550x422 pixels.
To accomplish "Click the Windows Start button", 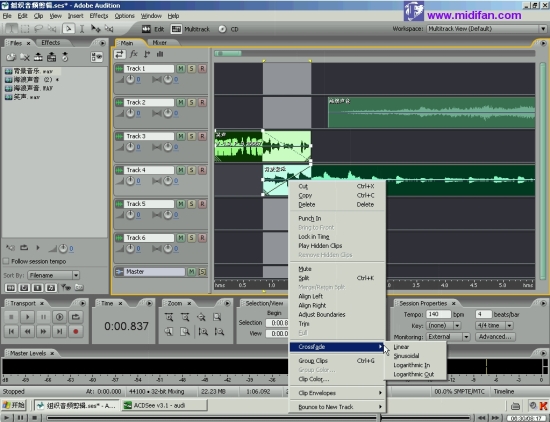I will click(13, 406).
